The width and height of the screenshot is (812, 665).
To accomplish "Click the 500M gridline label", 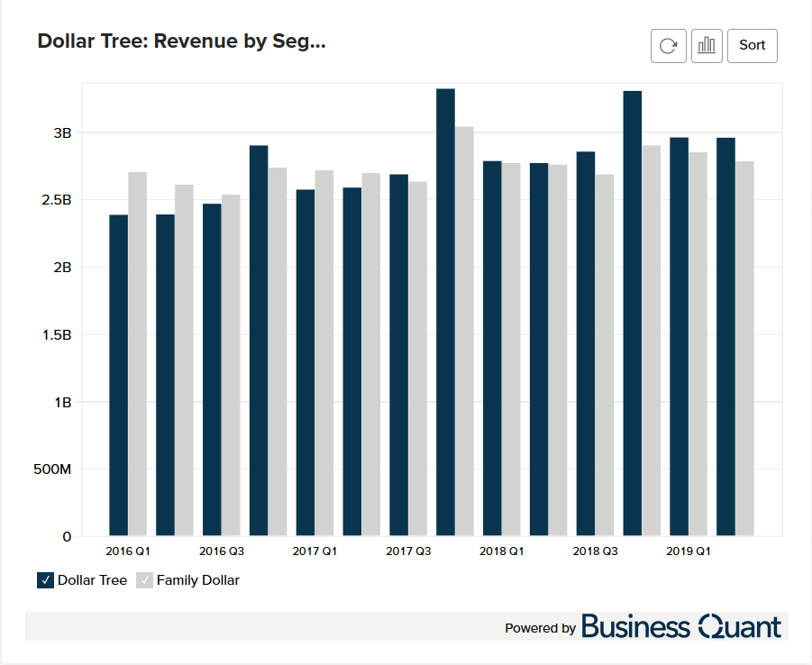I will pos(51,469).
